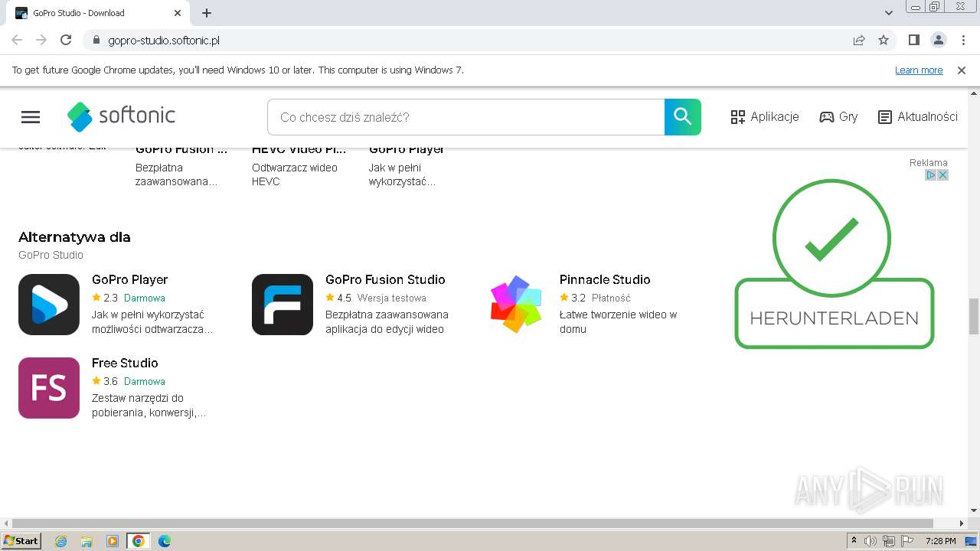Image resolution: width=980 pixels, height=551 pixels.
Task: Open the Aktualności section
Action: (917, 117)
